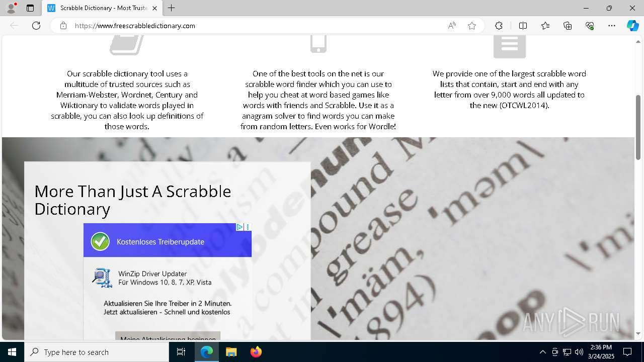
Task: Toggle Split screen view icon
Action: point(523,26)
